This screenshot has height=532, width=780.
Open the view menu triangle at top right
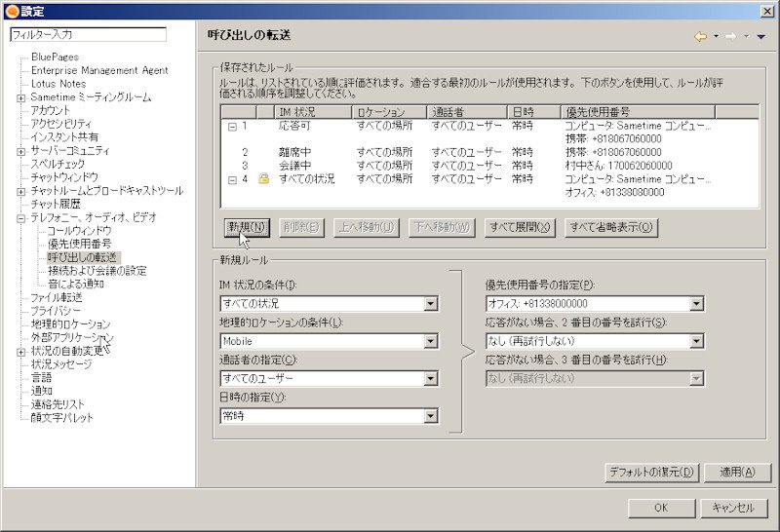coord(761,36)
